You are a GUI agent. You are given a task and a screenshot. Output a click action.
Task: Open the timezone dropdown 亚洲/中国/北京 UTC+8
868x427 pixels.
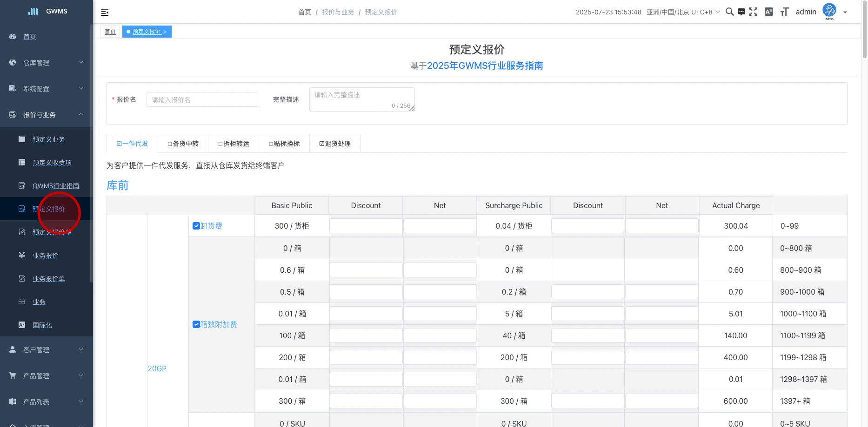(683, 12)
